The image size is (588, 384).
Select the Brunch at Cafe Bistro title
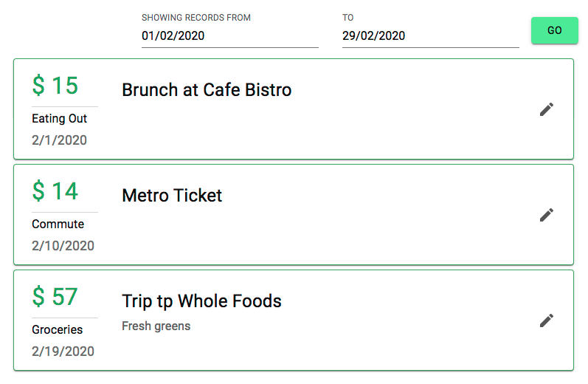click(x=207, y=90)
